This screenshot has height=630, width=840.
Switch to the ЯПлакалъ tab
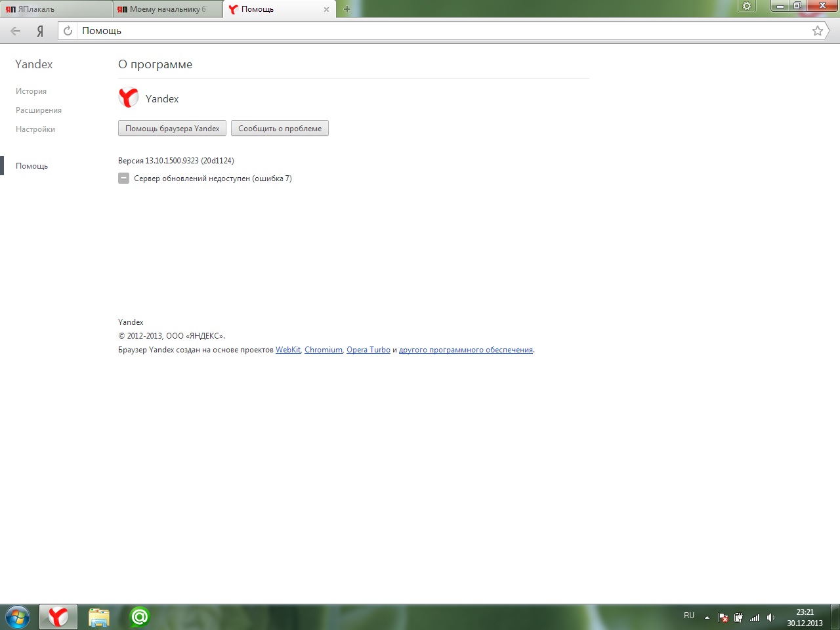click(56, 9)
